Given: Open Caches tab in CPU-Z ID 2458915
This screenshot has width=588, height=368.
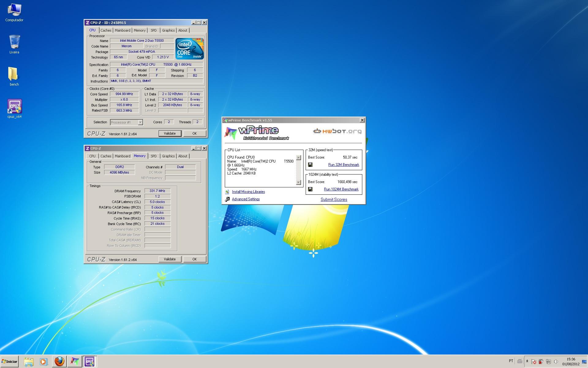Looking at the screenshot, I should click(106, 30).
